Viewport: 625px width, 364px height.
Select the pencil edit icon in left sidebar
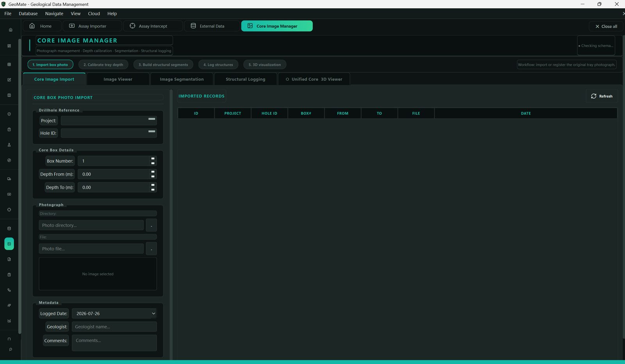pyautogui.click(x=9, y=80)
